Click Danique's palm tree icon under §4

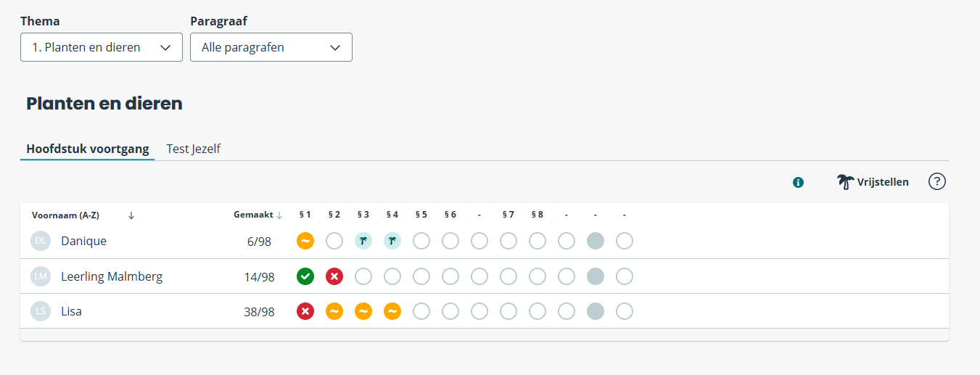pyautogui.click(x=392, y=241)
